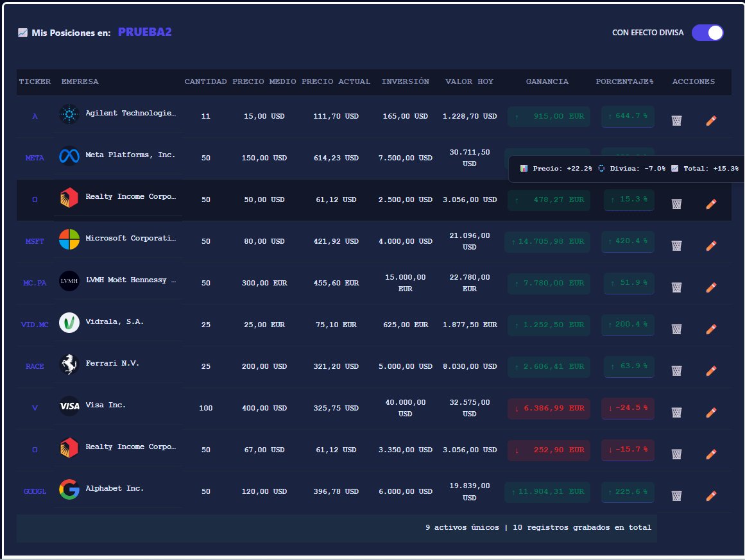The width and height of the screenshot is (745, 560).
Task: Edit the Ferrari N.V. position
Action: 711,371
